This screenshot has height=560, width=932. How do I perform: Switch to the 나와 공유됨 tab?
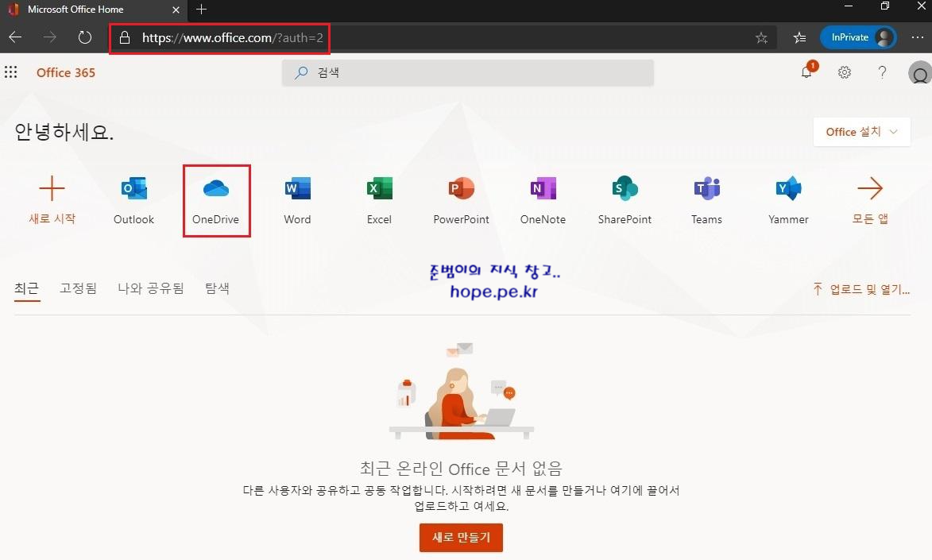[151, 288]
